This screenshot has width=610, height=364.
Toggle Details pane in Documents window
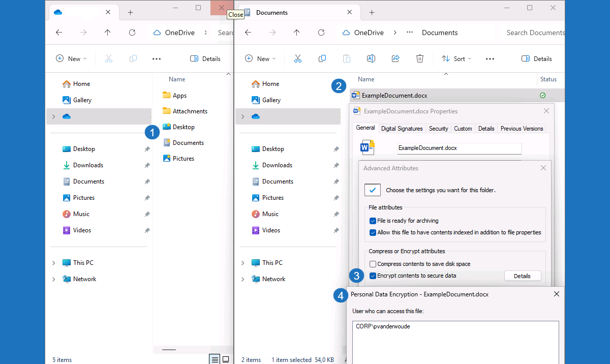tap(537, 58)
